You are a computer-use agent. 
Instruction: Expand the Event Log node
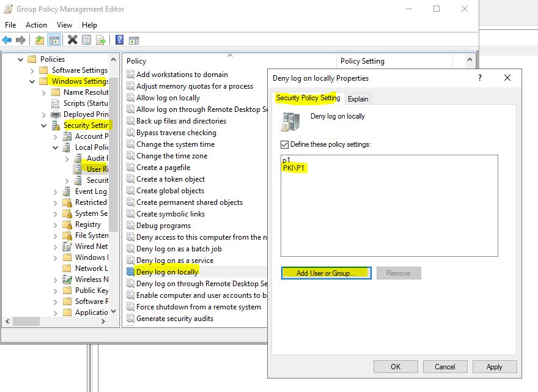point(55,192)
